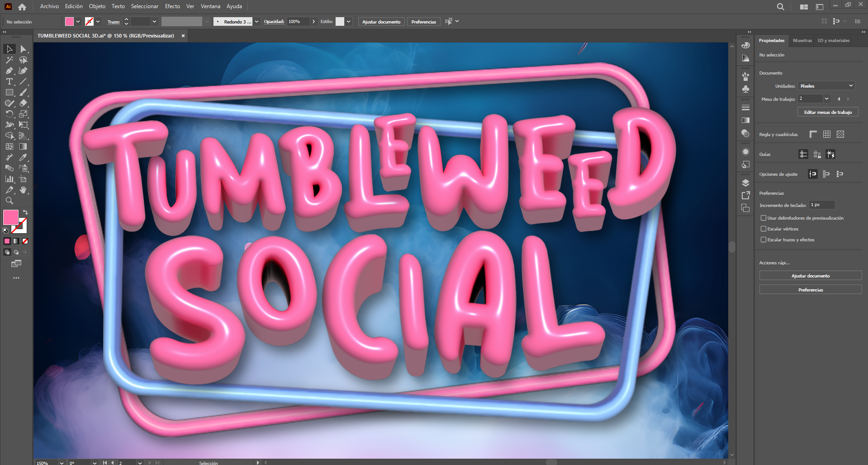Open the Archivo menu
868x465 pixels.
point(49,6)
